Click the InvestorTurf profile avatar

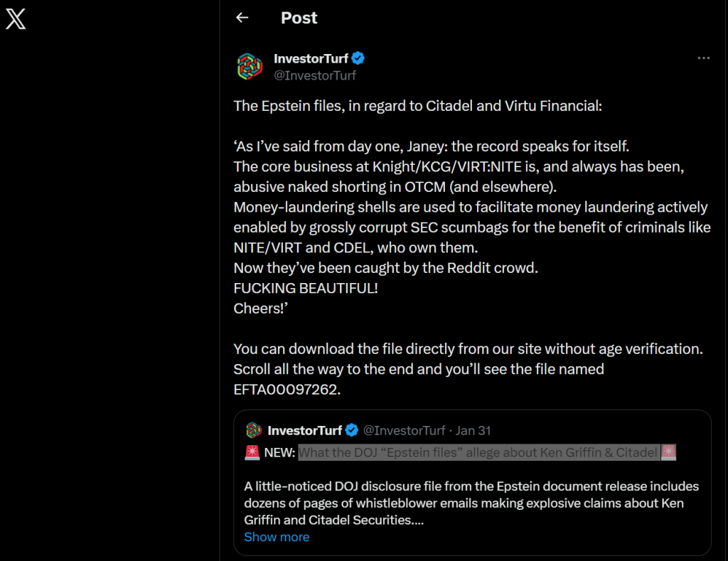tap(249, 65)
